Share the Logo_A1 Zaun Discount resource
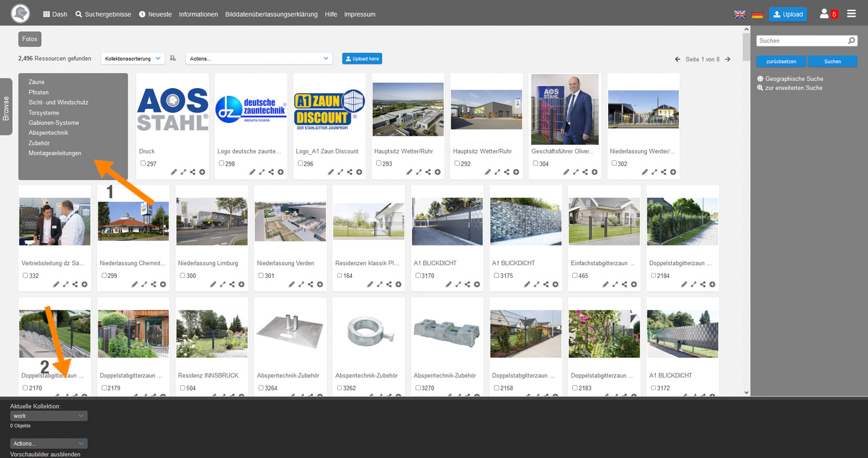The image size is (868, 458). tap(350, 172)
